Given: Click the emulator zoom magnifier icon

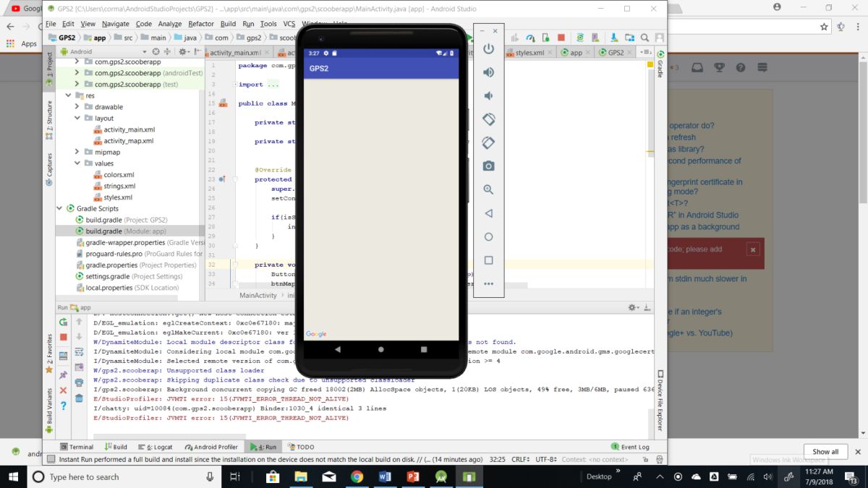Looking at the screenshot, I should click(x=489, y=189).
